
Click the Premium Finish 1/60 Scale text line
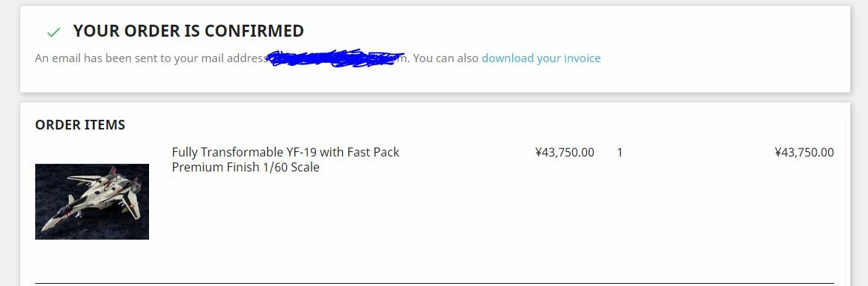tap(246, 167)
